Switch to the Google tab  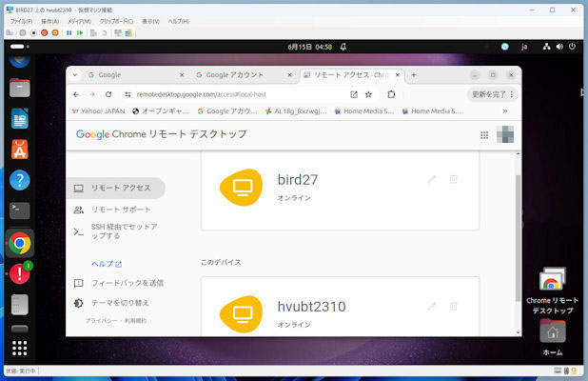click(134, 75)
